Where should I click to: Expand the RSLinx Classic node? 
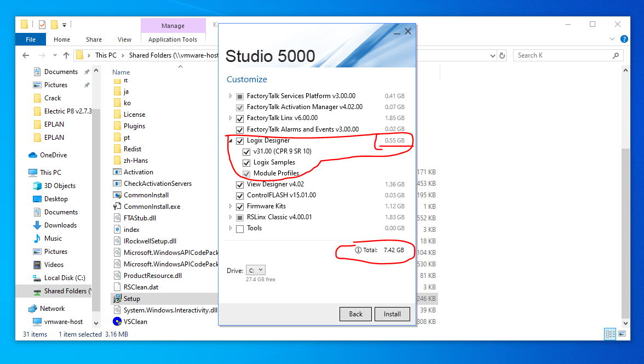(231, 217)
